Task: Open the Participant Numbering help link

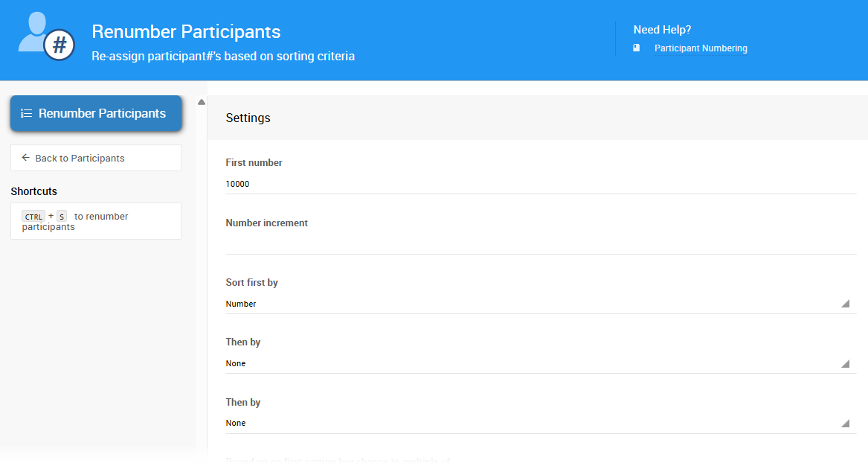Action: coord(701,48)
